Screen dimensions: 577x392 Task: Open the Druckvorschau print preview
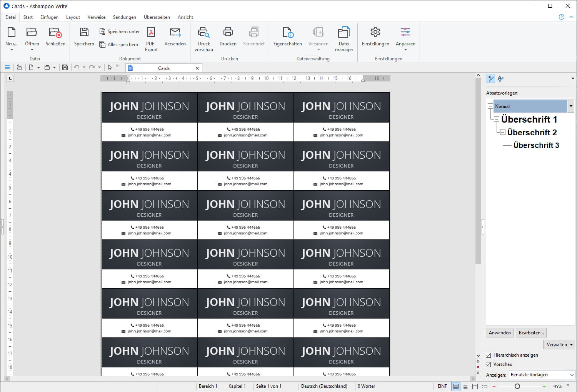point(203,33)
